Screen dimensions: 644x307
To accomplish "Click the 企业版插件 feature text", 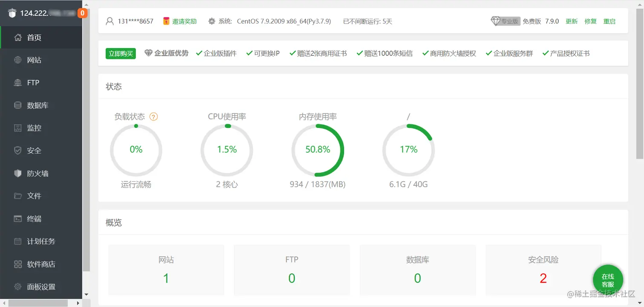I will tap(220, 53).
